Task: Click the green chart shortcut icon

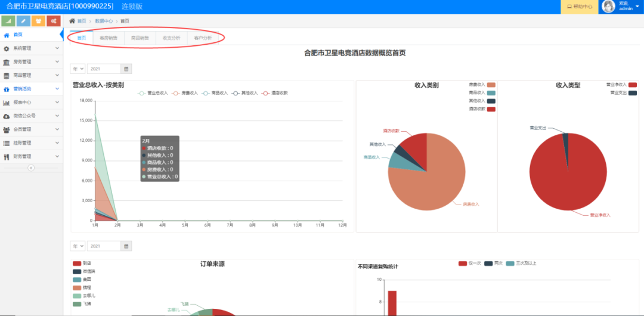Action: click(8, 21)
